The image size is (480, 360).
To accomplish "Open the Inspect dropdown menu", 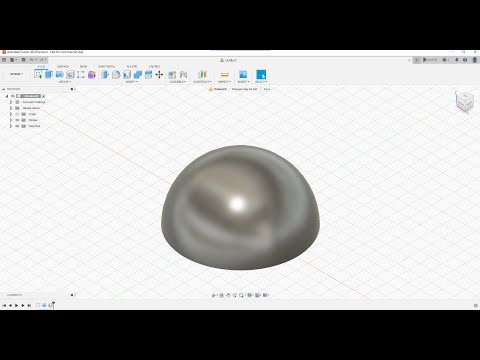I will [224, 82].
